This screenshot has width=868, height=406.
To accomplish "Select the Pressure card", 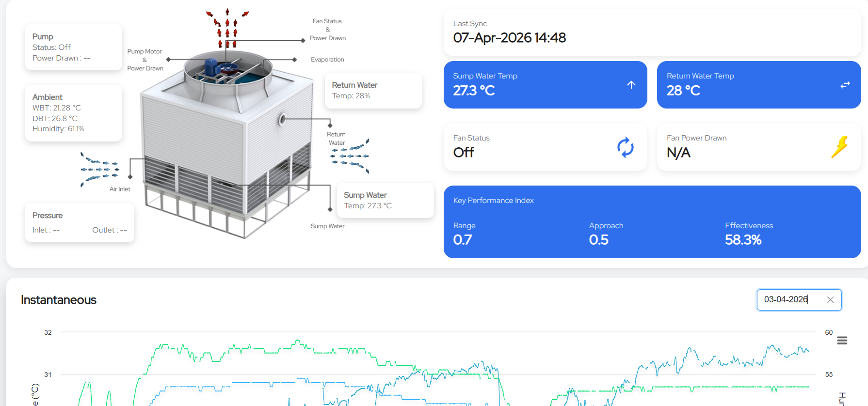I will (x=80, y=222).
